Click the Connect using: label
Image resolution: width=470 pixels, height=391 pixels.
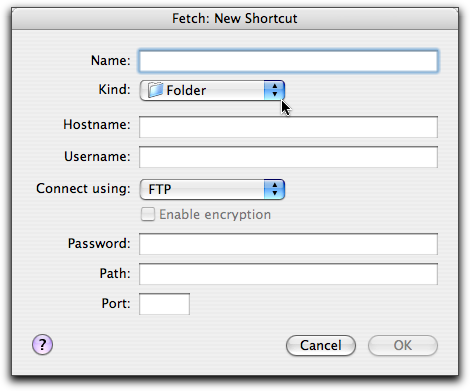pos(83,189)
